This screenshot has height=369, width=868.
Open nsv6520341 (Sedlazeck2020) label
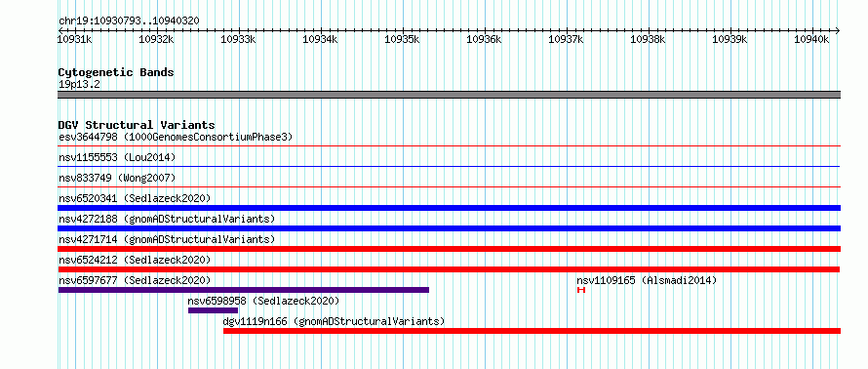[x=135, y=198]
